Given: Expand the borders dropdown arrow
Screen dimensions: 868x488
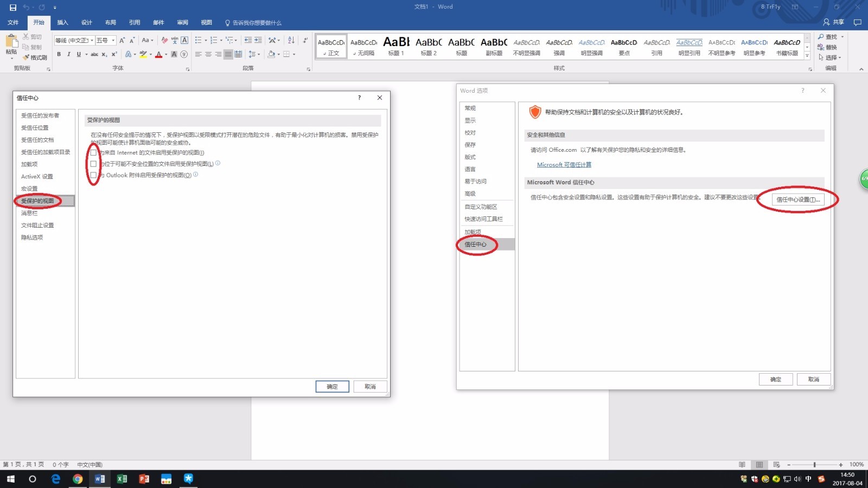Looking at the screenshot, I should (x=294, y=54).
